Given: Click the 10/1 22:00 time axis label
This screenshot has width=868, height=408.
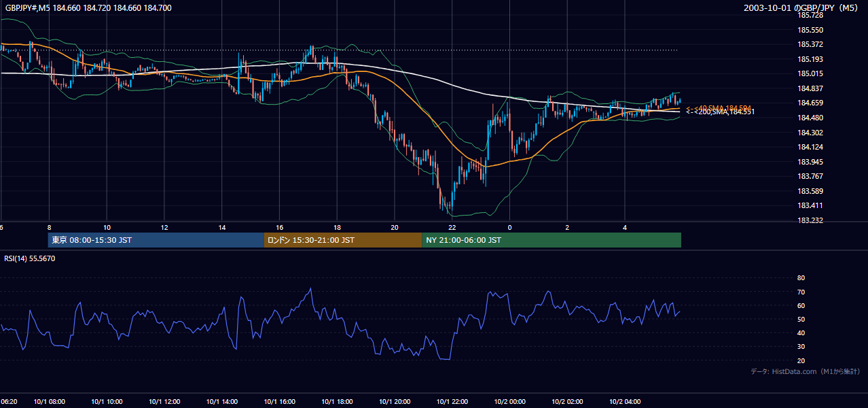Looking at the screenshot, I should click(452, 402).
